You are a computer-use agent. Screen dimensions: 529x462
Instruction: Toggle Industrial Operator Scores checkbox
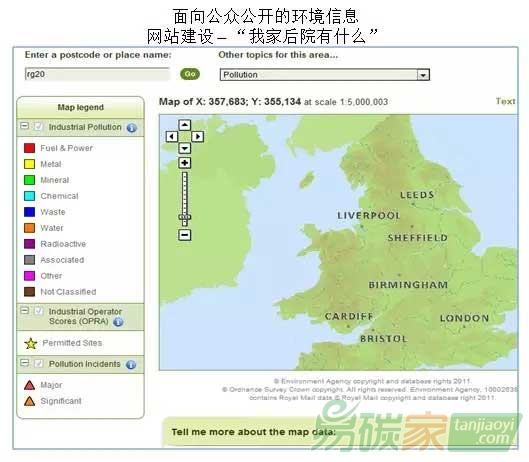38,311
